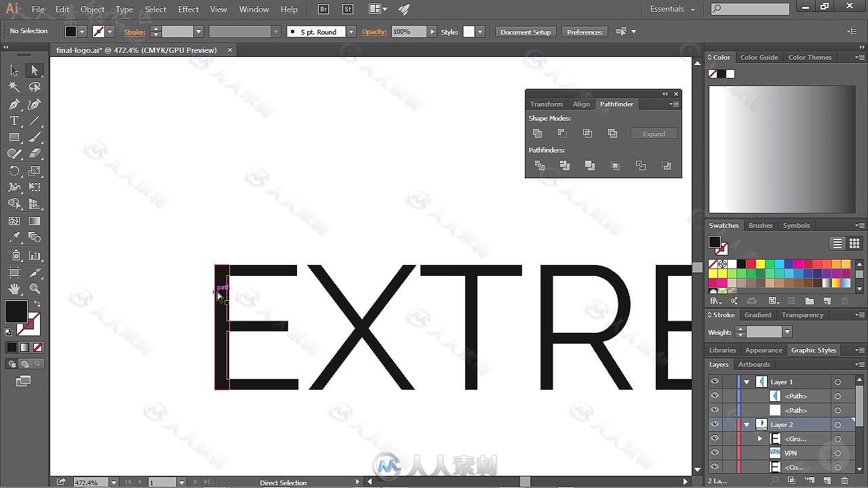Select the Direct Selection tool

pyautogui.click(x=35, y=70)
